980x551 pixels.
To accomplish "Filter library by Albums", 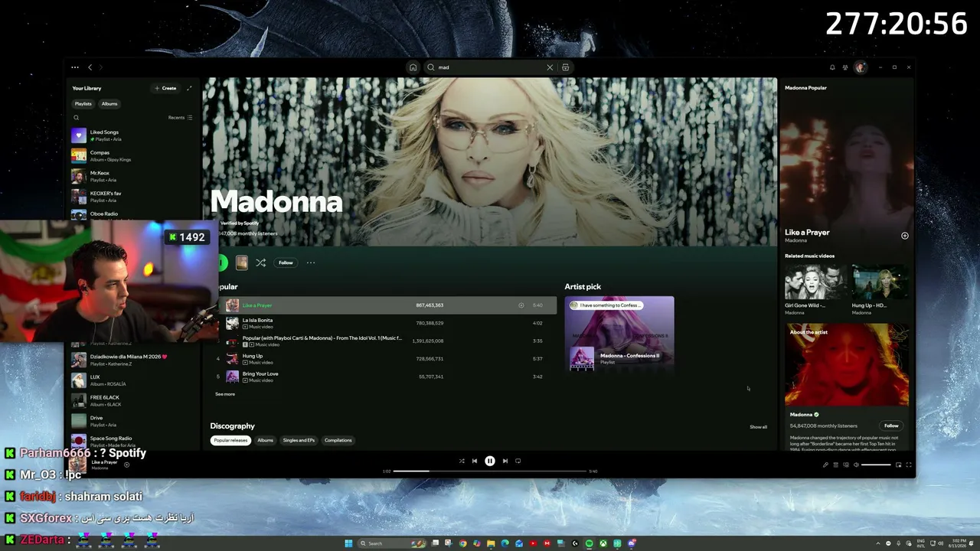I will [109, 104].
